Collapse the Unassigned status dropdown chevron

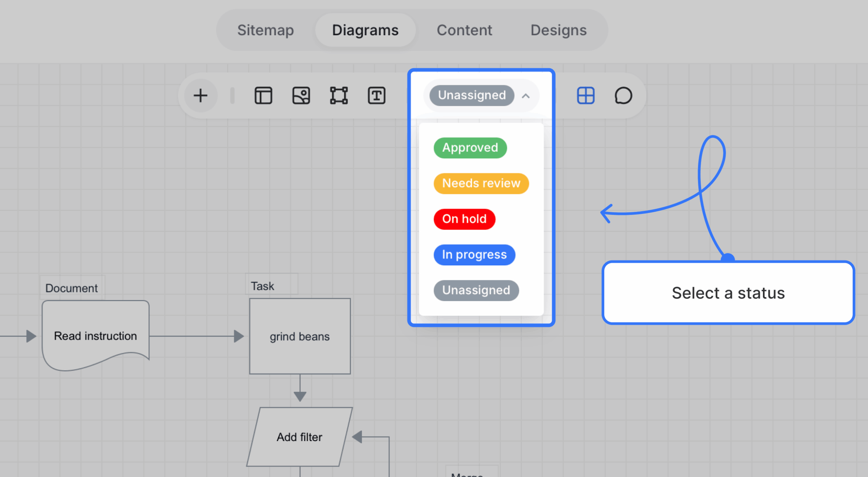coord(526,96)
